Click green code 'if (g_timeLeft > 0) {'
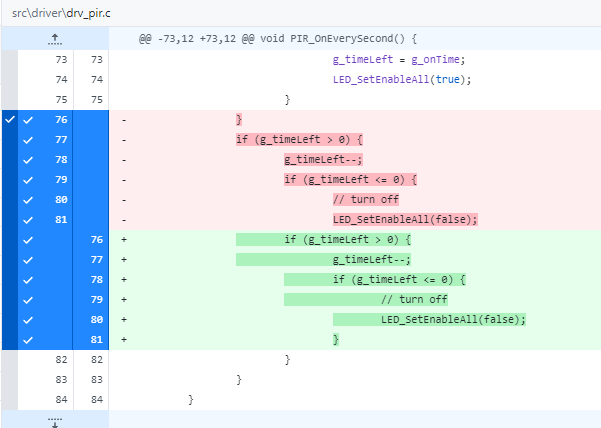Viewport: 601px width, 428px height. pyautogui.click(x=347, y=239)
